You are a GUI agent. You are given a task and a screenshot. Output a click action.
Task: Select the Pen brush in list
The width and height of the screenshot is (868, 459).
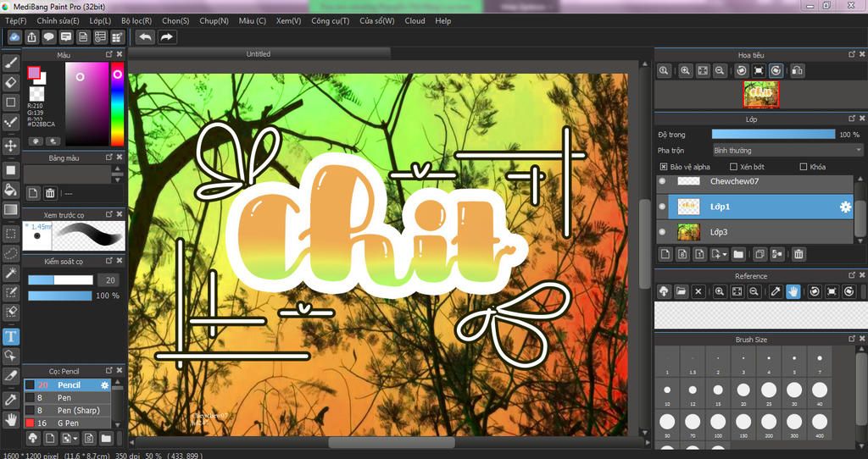[68, 398]
